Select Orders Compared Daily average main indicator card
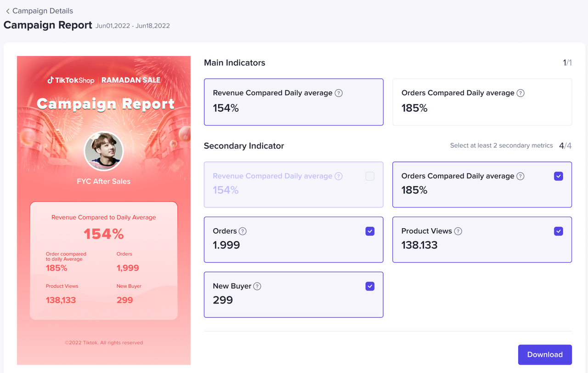The width and height of the screenshot is (588, 373). pyautogui.click(x=482, y=102)
